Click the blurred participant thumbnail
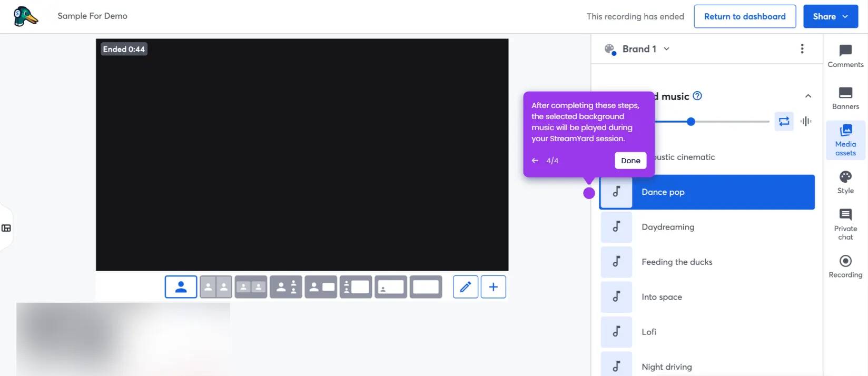The image size is (868, 376). click(123, 339)
